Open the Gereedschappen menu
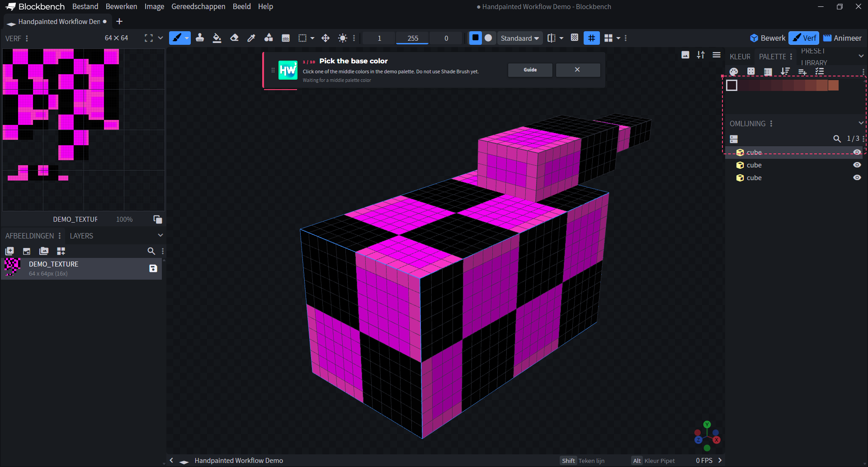The image size is (868, 467). tap(198, 6)
